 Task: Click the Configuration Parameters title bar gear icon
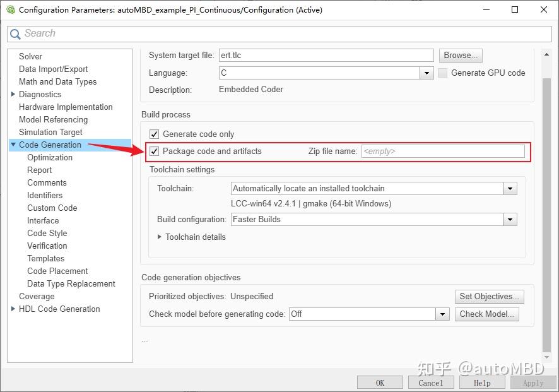point(11,9)
